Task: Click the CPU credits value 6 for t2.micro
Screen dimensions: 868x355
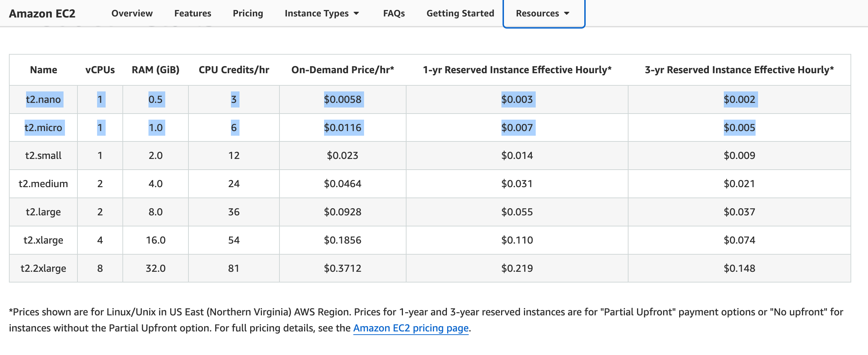Action: point(234,127)
